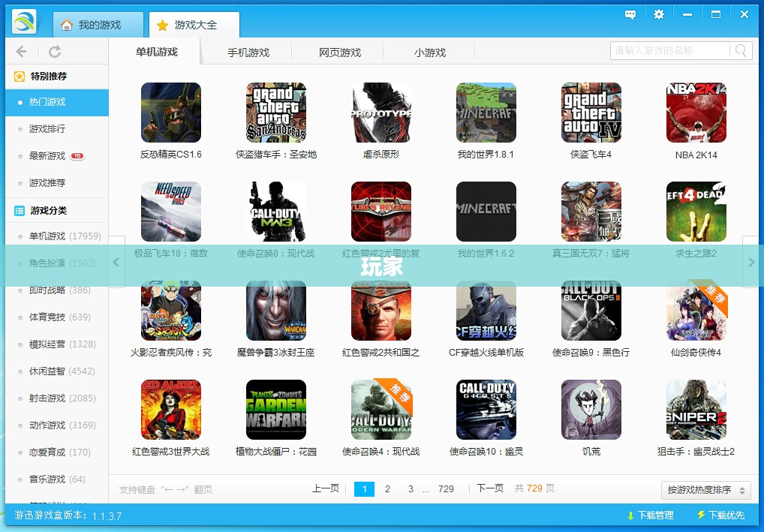Open the feedback message icon in title bar
The width and height of the screenshot is (764, 532).
pos(630,14)
